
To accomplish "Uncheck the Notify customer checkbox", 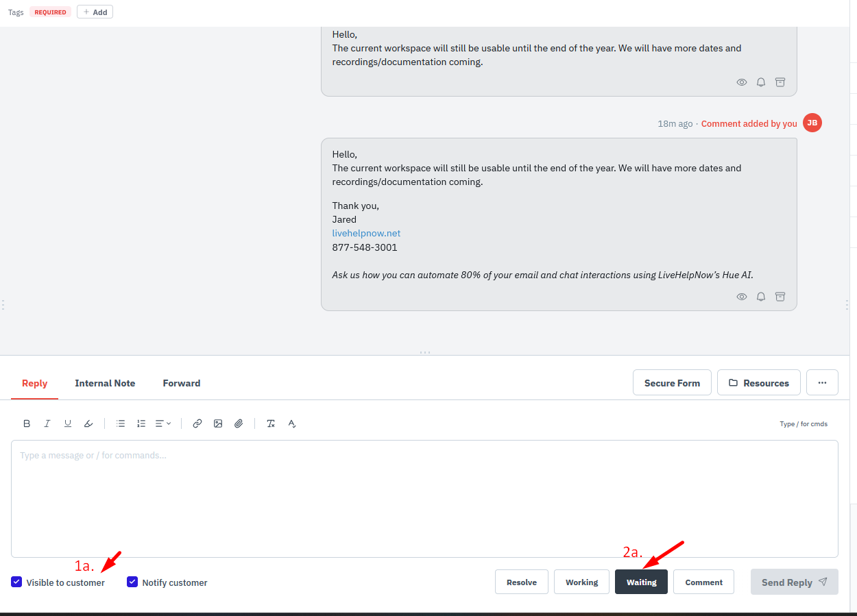I will (132, 582).
